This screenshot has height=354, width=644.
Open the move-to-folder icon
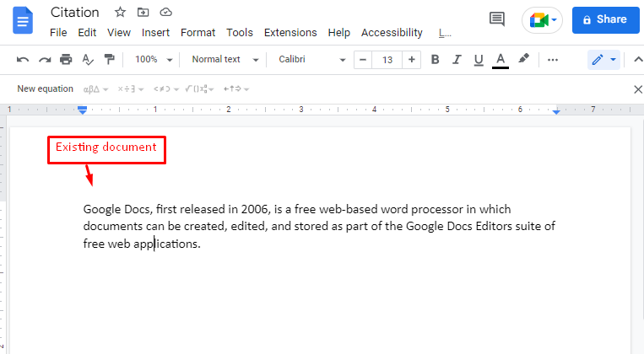click(x=143, y=13)
